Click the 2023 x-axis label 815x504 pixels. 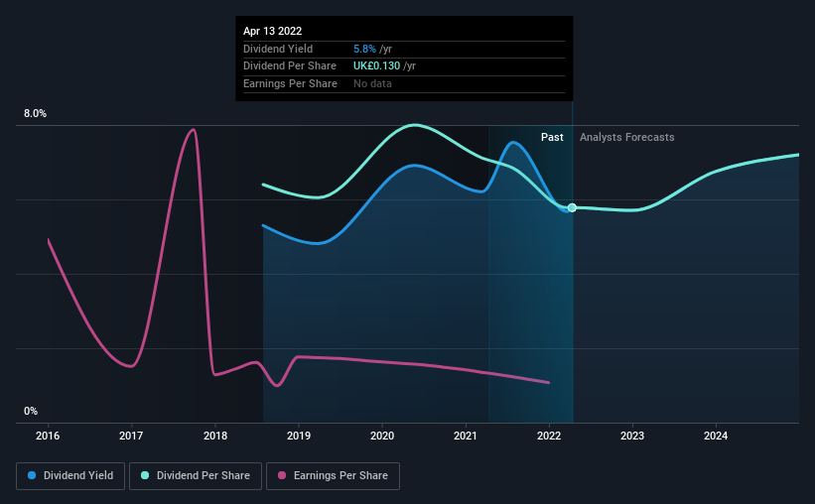(632, 436)
